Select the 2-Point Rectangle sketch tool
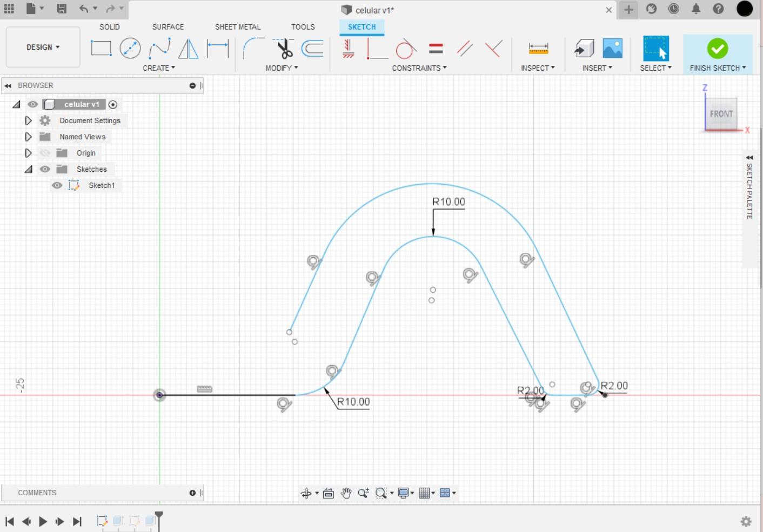The image size is (763, 532). click(x=101, y=49)
